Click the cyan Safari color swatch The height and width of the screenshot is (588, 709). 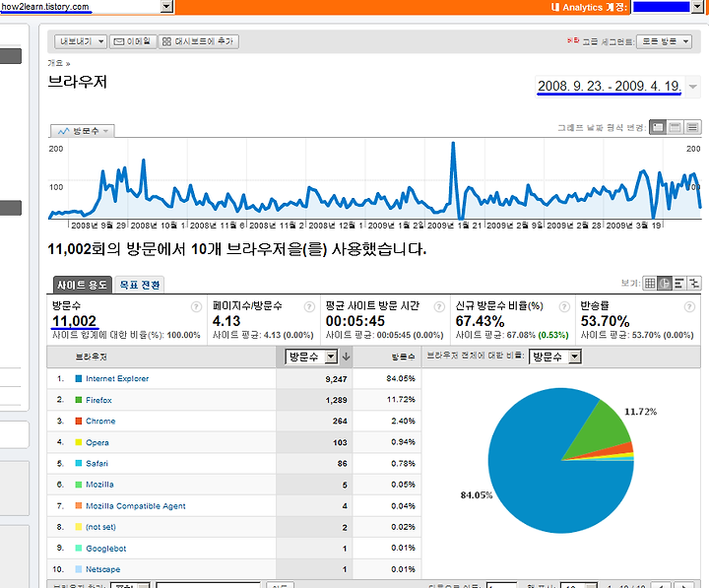click(x=78, y=463)
